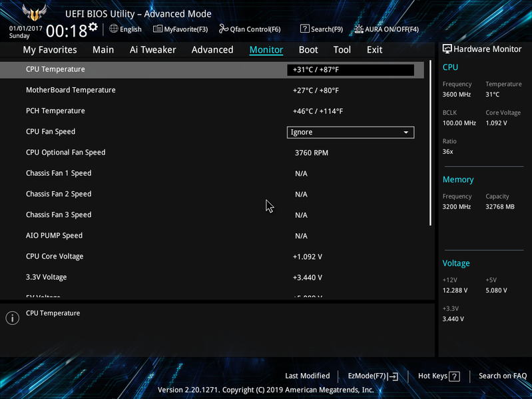
Task: Switch to Boot tab
Action: point(308,49)
